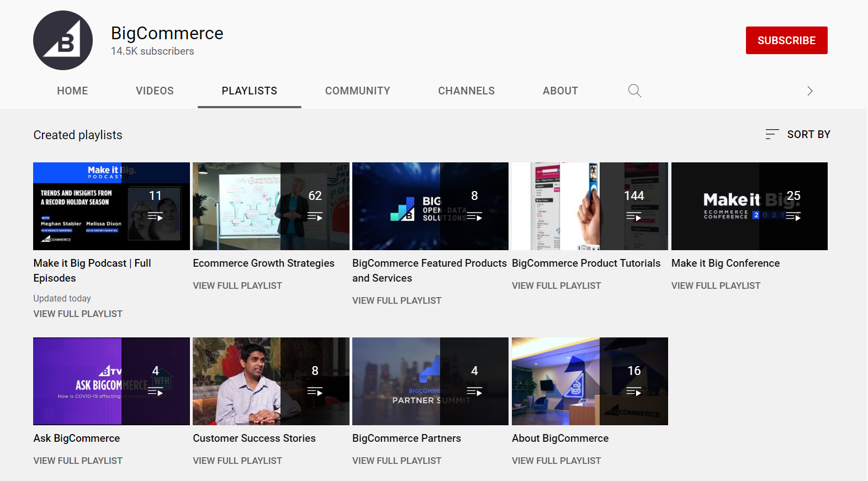Open BigCommerce Featured Products playlist thumbnail
Image resolution: width=868 pixels, height=481 pixels.
click(x=430, y=206)
